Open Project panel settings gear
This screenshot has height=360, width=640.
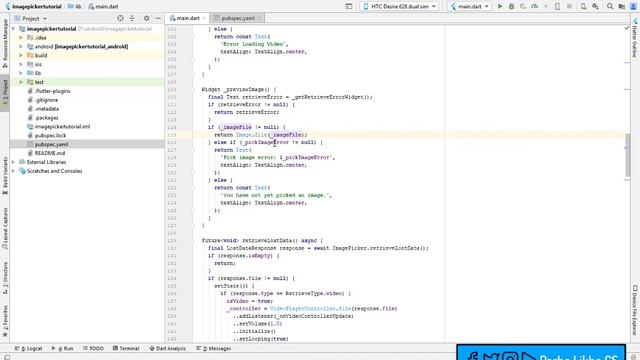[147, 18]
